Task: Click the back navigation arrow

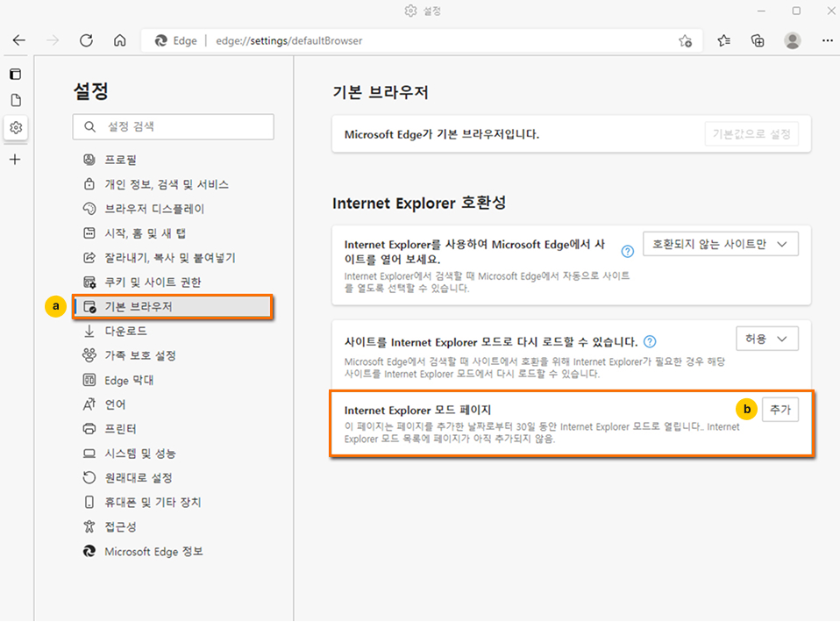Action: [x=18, y=40]
